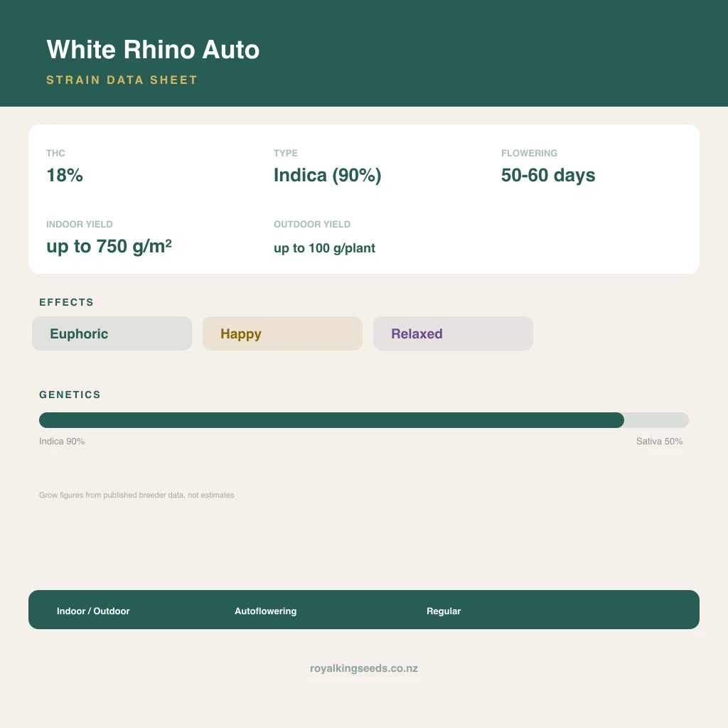The width and height of the screenshot is (728, 728).
Task: Click the White Rhino Auto title
Action: click(153, 49)
